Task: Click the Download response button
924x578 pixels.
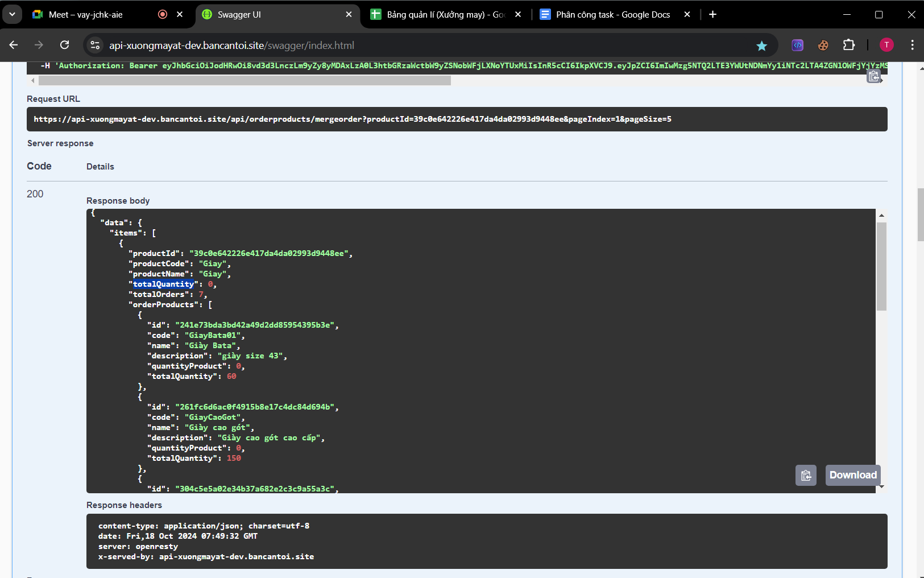Action: pyautogui.click(x=852, y=476)
